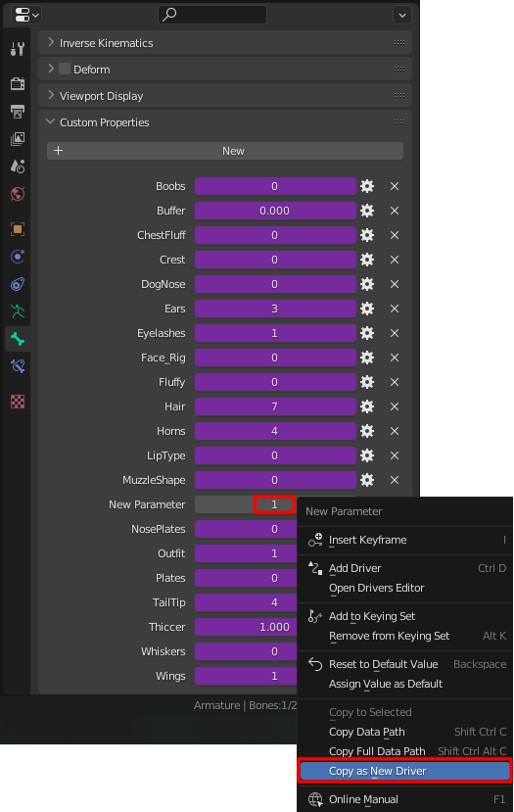Choose Insert Keyframe from context menu

pyautogui.click(x=404, y=540)
